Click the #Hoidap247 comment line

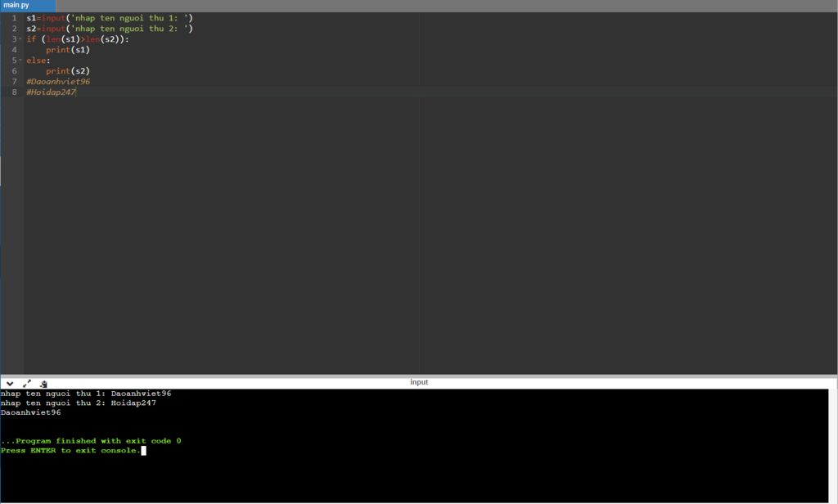pyautogui.click(x=51, y=92)
